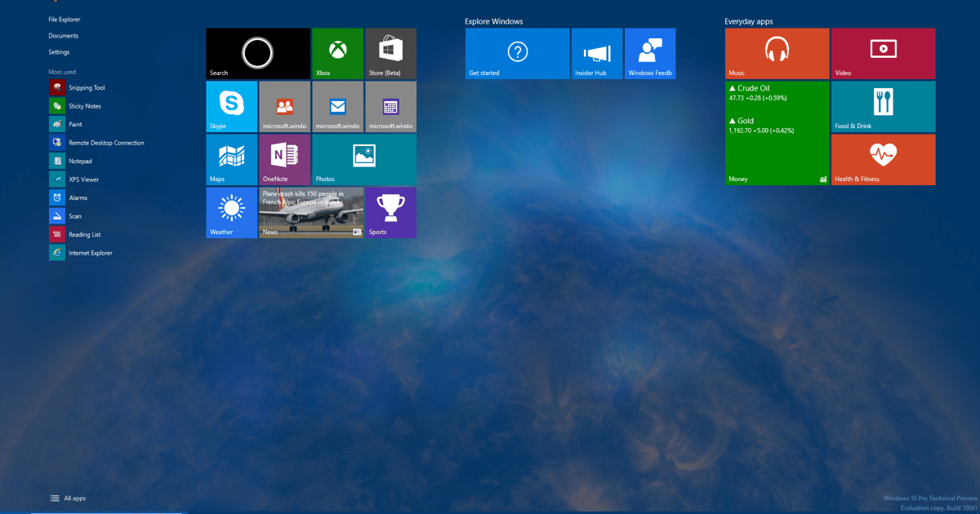The width and height of the screenshot is (980, 514).
Task: Open Paint from Most used
Action: [x=78, y=124]
